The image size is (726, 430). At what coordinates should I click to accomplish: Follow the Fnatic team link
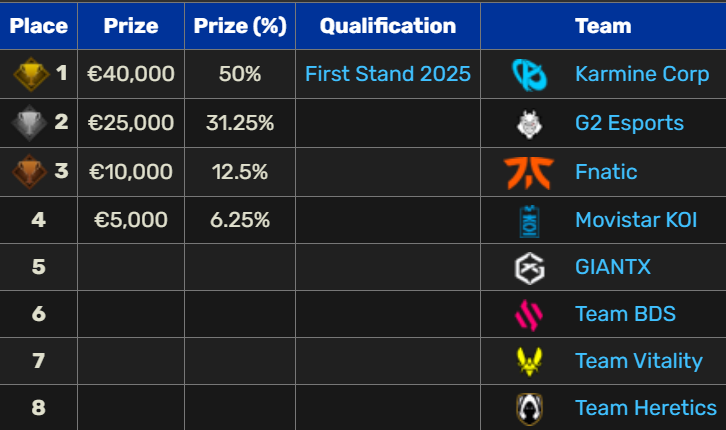coord(606,172)
